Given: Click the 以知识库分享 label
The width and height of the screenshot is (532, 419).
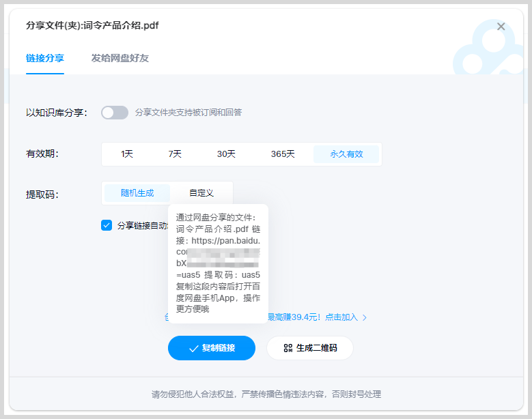Looking at the screenshot, I should [57, 113].
